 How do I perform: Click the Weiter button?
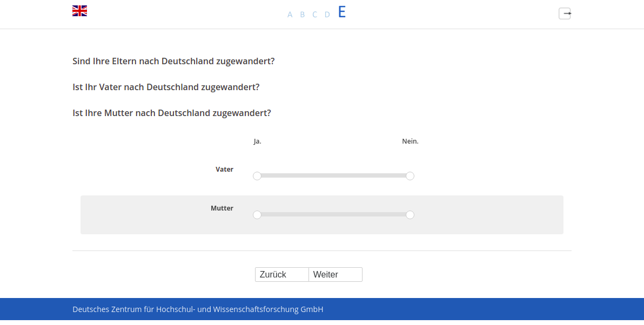coord(336,275)
